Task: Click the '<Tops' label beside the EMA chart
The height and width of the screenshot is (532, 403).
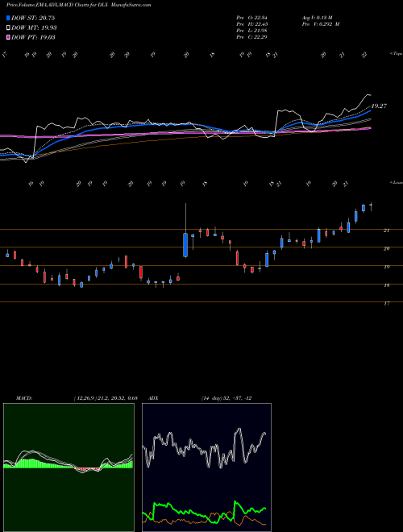Action: pyautogui.click(x=396, y=54)
